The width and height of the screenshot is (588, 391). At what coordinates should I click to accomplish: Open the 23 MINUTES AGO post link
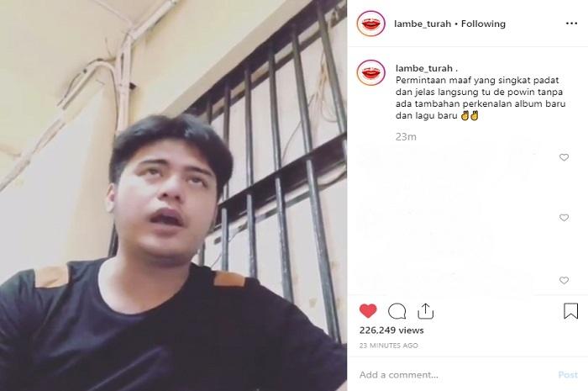(388, 346)
